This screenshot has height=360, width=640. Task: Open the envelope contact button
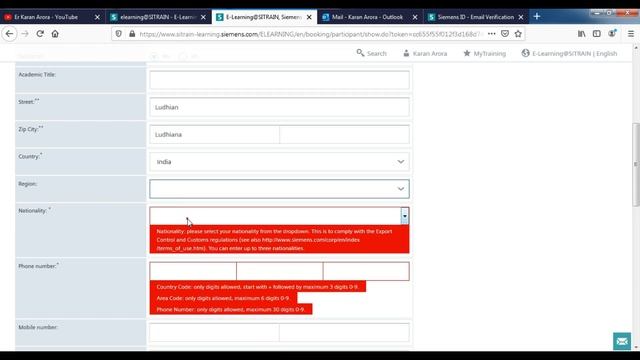[x=622, y=341]
